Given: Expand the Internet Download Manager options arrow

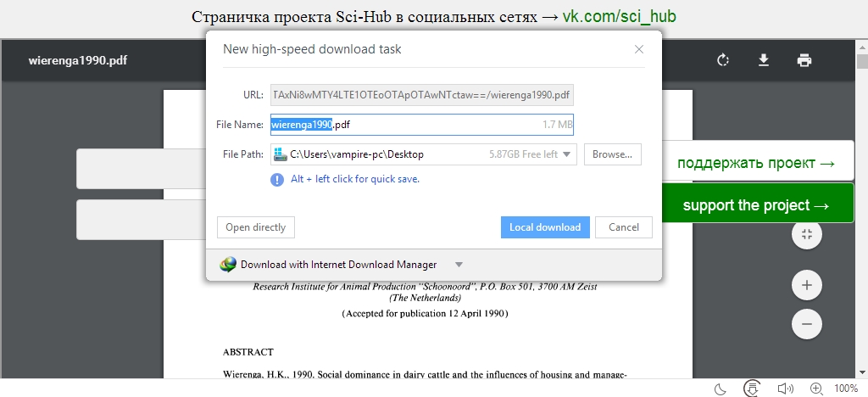Looking at the screenshot, I should [459, 265].
